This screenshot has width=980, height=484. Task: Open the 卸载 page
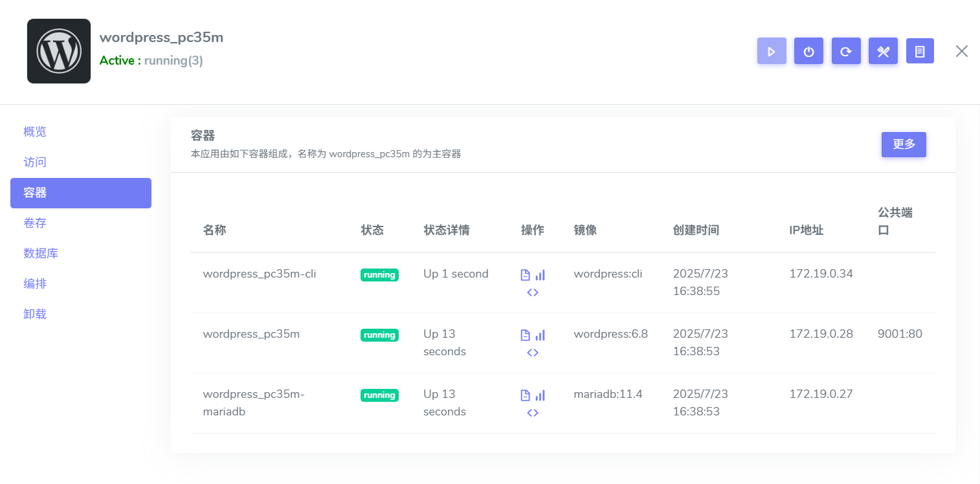[34, 313]
